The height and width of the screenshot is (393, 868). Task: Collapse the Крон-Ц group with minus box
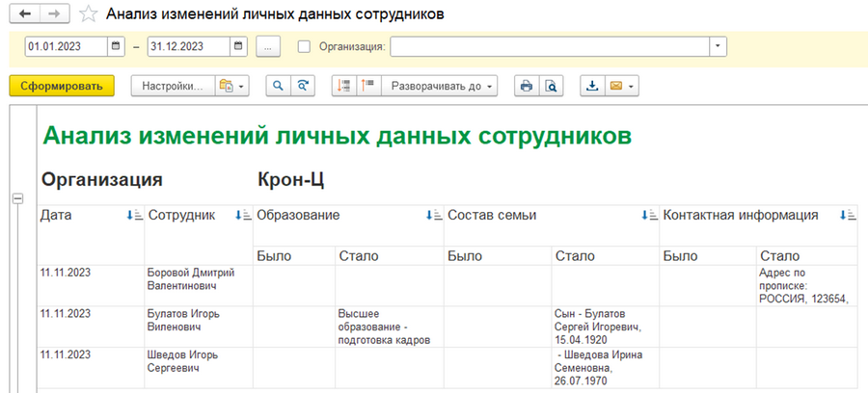(17, 198)
